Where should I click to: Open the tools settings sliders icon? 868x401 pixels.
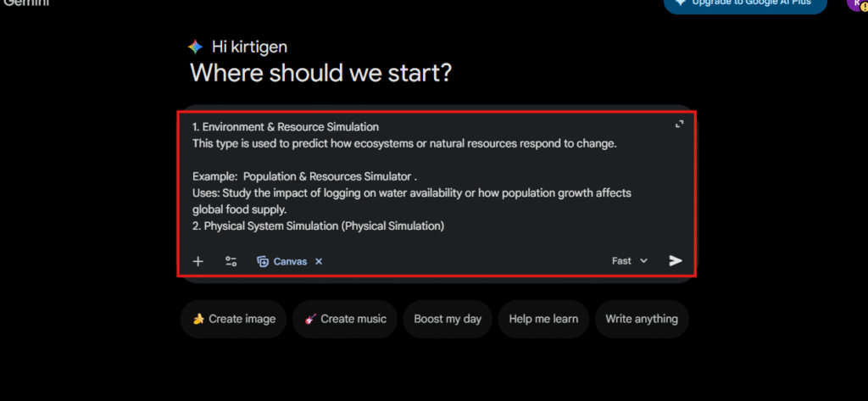(231, 261)
